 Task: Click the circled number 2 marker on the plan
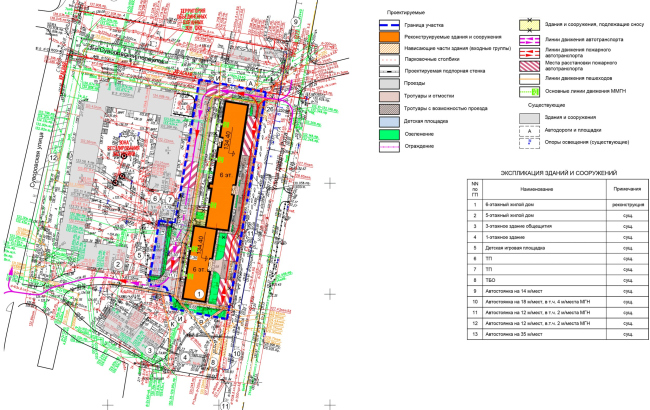(x=118, y=265)
